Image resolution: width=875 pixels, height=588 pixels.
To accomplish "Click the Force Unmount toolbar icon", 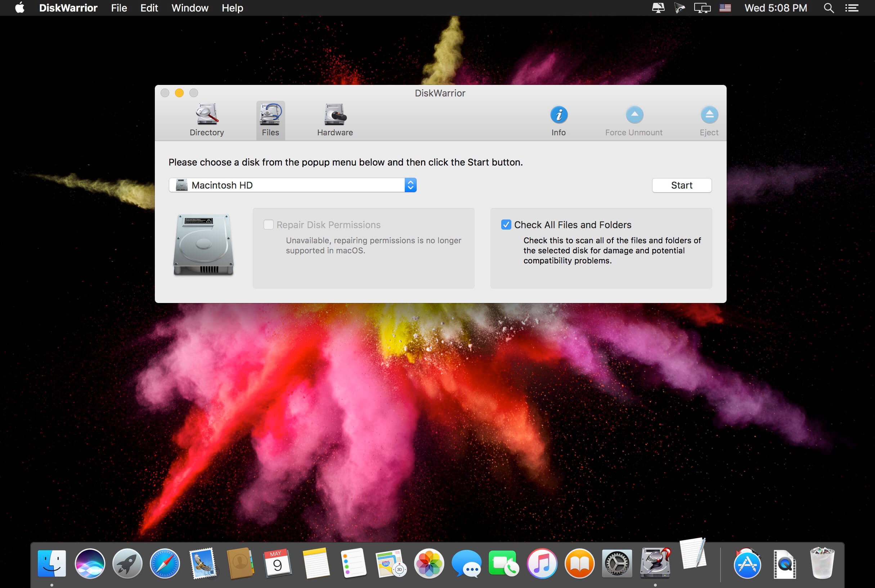I will tap(634, 115).
